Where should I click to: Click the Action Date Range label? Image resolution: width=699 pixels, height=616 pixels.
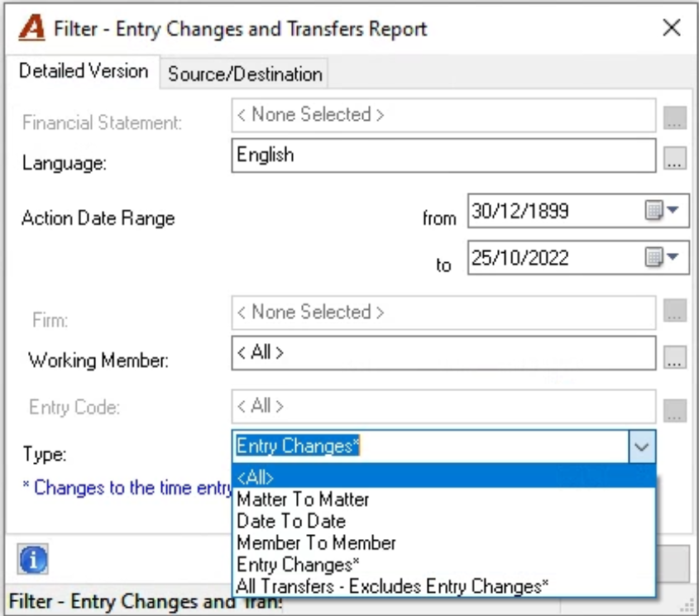(x=98, y=218)
